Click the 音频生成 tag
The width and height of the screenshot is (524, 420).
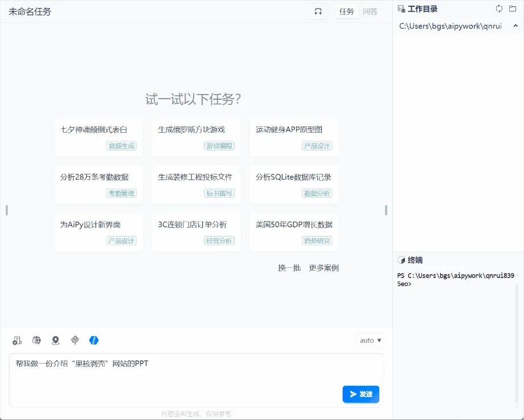(122, 146)
